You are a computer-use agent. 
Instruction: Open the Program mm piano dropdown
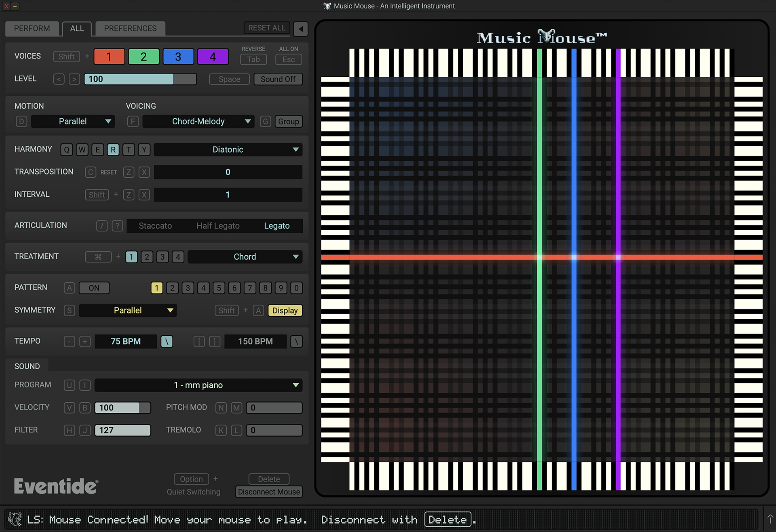(198, 385)
